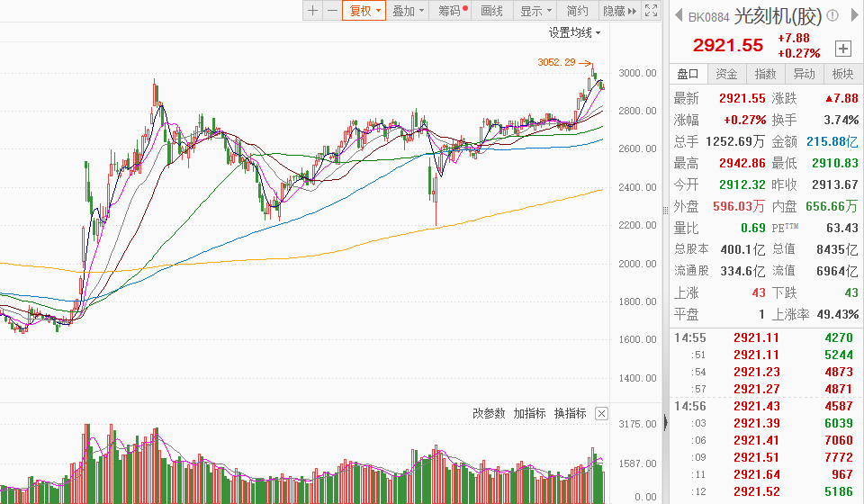Open the 显示 display dropdown
Screen dimensions: 864x504
[x=535, y=11]
